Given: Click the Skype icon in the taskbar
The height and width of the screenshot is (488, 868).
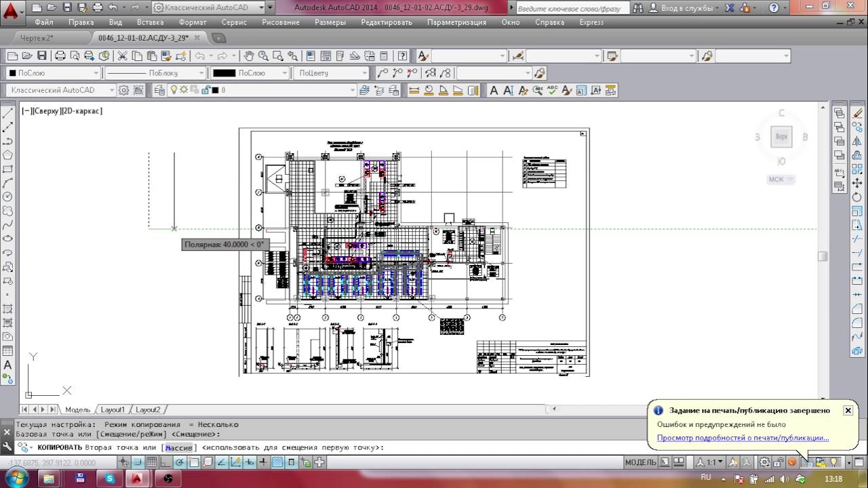Looking at the screenshot, I should point(109,478).
